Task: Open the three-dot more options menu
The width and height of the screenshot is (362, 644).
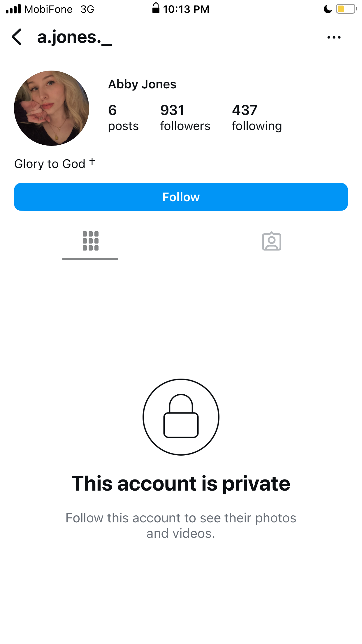Action: click(x=334, y=37)
